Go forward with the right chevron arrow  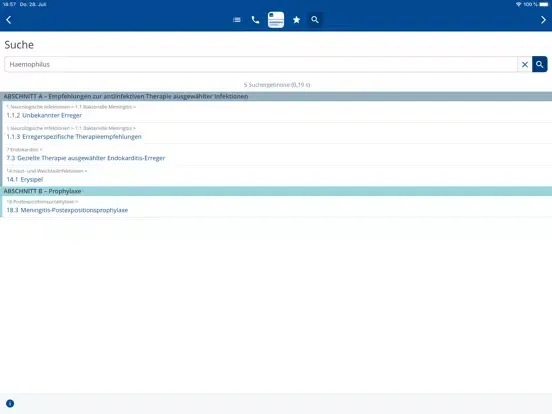click(543, 20)
